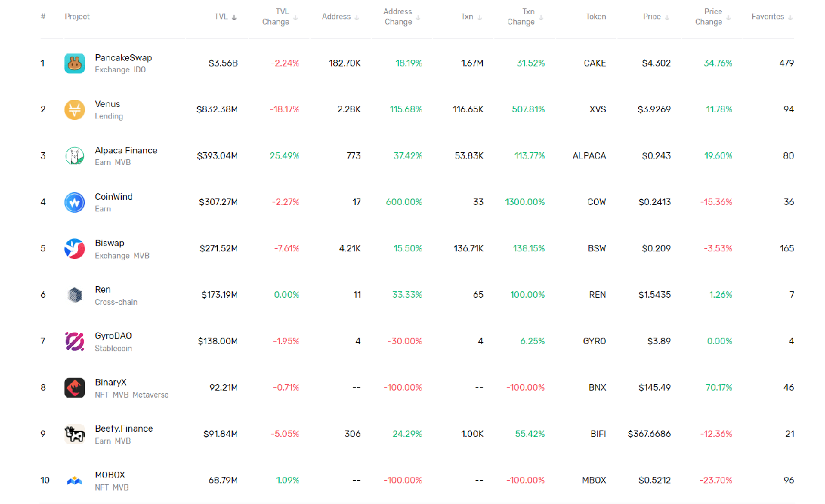
Task: Open the Alpaca Finance project link
Action: click(x=126, y=150)
